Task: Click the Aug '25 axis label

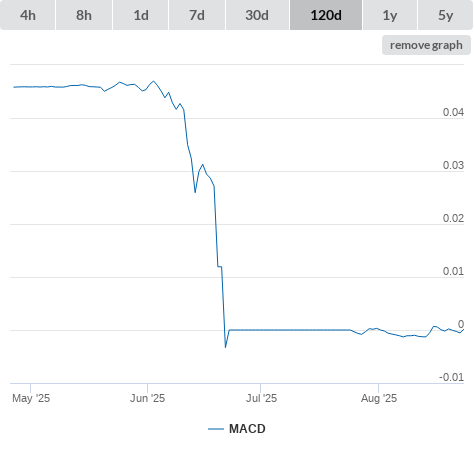Action: [x=379, y=398]
